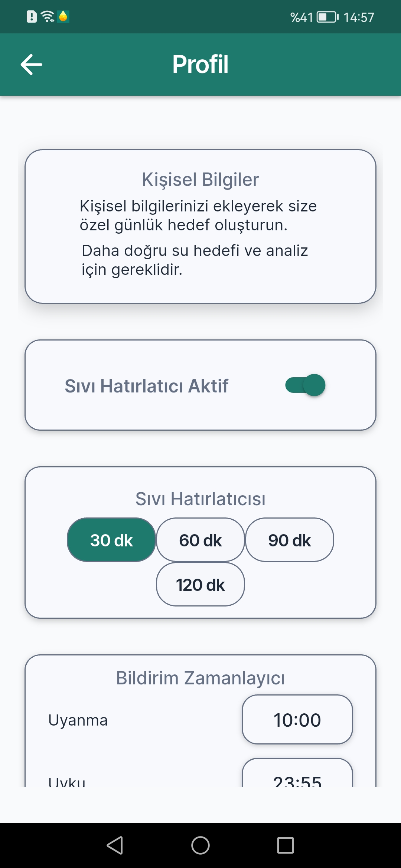This screenshot has width=401, height=868.
Task: Tap the Profil page title
Action: click(x=200, y=64)
